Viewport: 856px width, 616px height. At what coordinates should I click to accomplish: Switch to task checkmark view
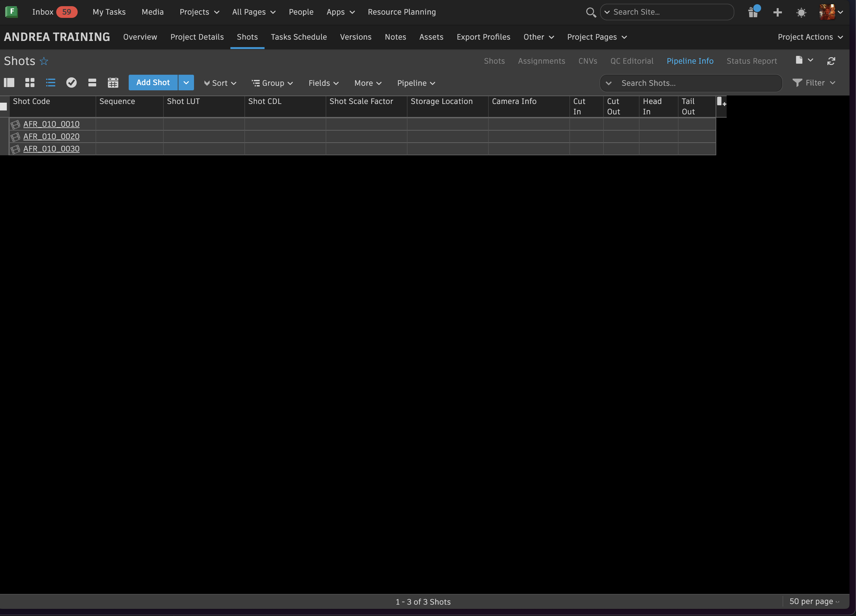click(71, 83)
